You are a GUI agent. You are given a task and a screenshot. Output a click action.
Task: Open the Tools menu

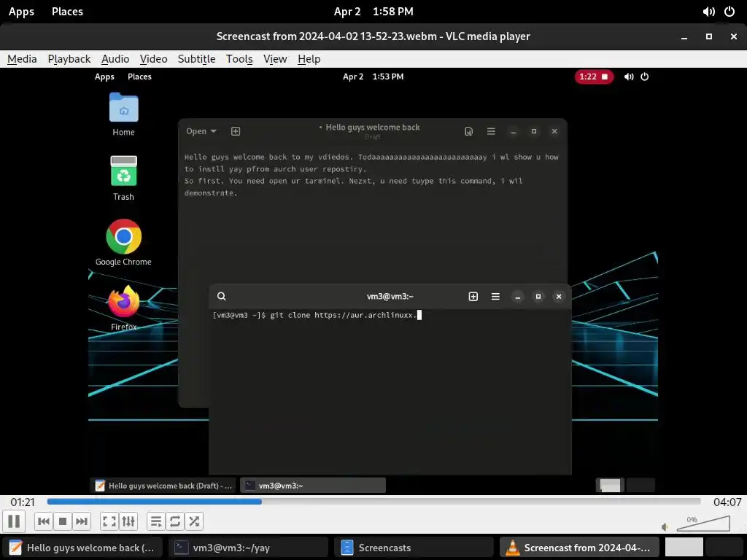(x=239, y=59)
